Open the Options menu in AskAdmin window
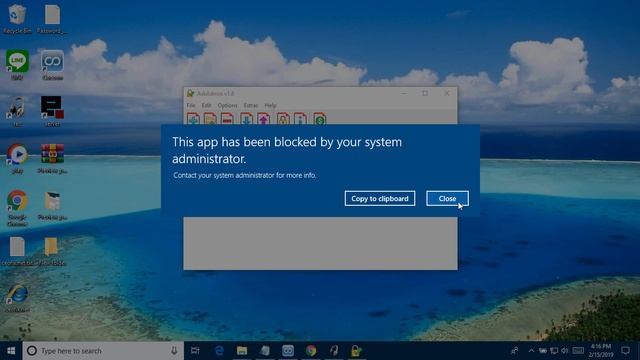Image resolution: width=640 pixels, height=360 pixels. [x=227, y=105]
